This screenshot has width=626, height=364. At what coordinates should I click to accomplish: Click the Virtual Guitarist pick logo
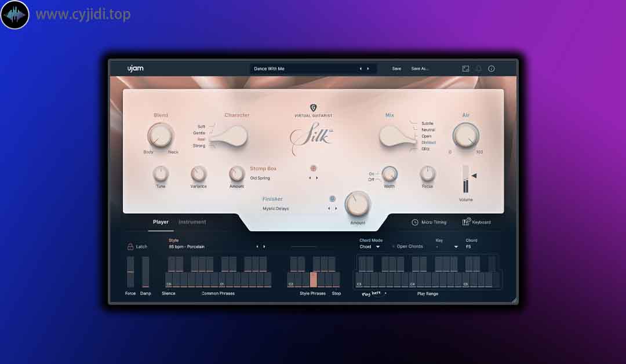314,108
